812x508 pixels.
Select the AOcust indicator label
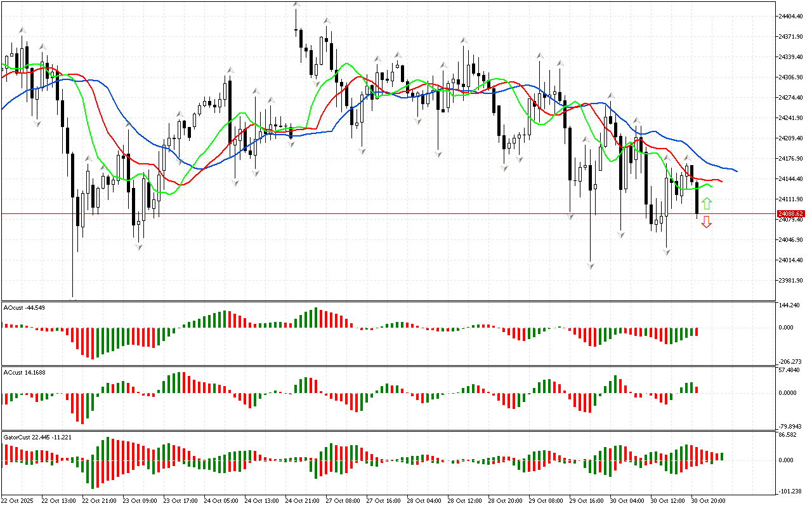click(24, 307)
